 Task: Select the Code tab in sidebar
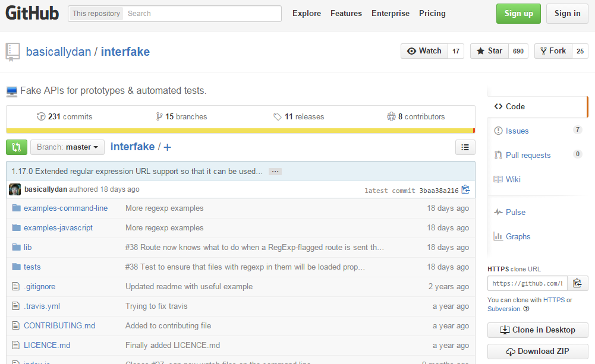[537, 106]
